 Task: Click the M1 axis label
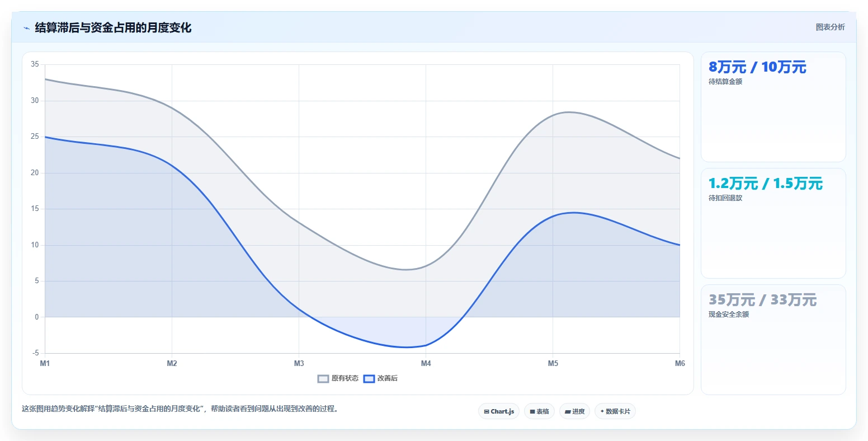point(45,364)
